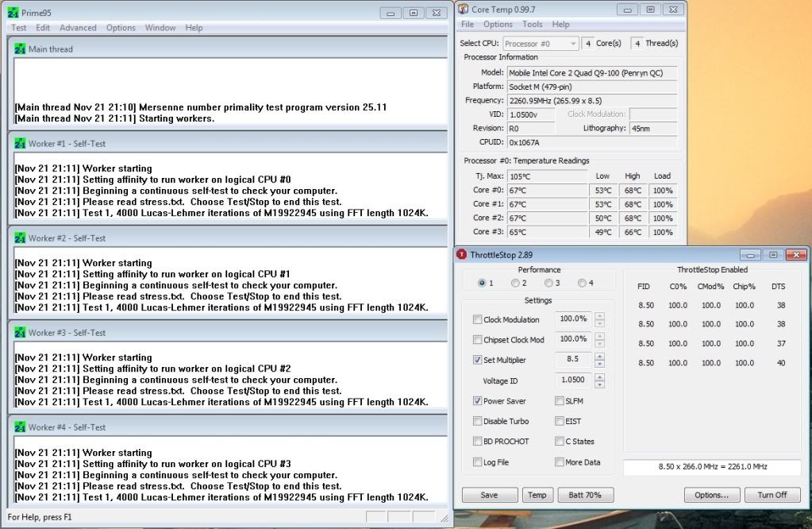Viewport: 812px width, 529px height.
Task: Enable the Log File checkbox
Action: pos(478,462)
